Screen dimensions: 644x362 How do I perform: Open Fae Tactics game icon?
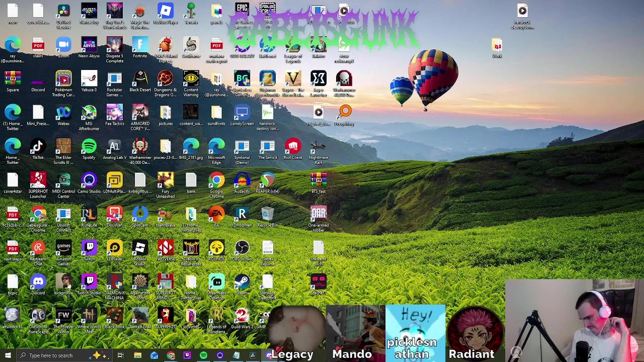coord(115,115)
